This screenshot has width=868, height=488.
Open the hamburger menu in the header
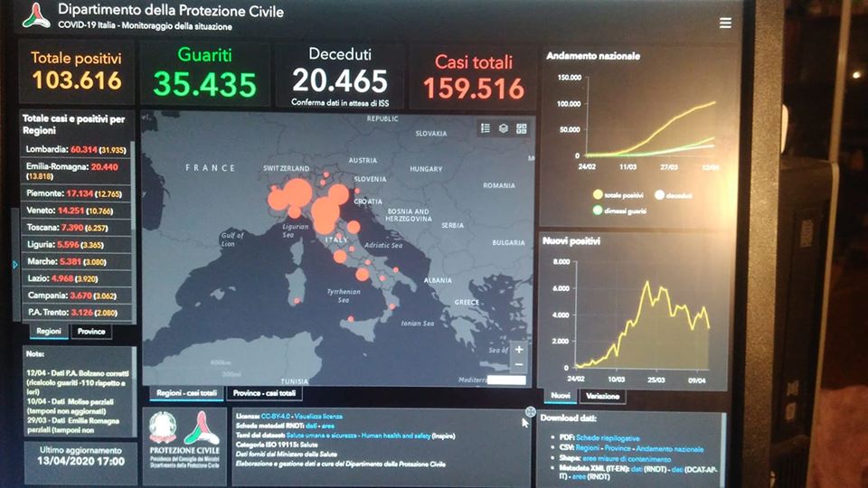pyautogui.click(x=725, y=23)
